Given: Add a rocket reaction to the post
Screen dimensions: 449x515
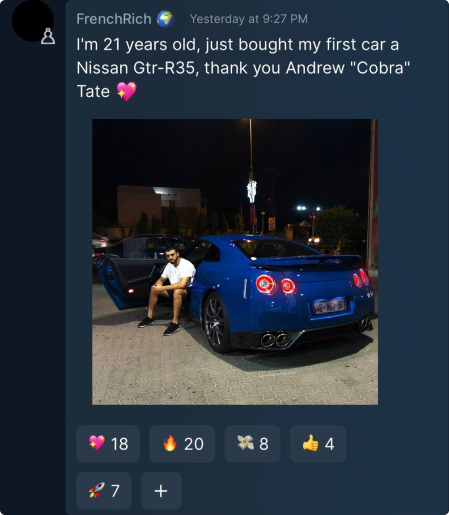Looking at the screenshot, I should (104, 491).
